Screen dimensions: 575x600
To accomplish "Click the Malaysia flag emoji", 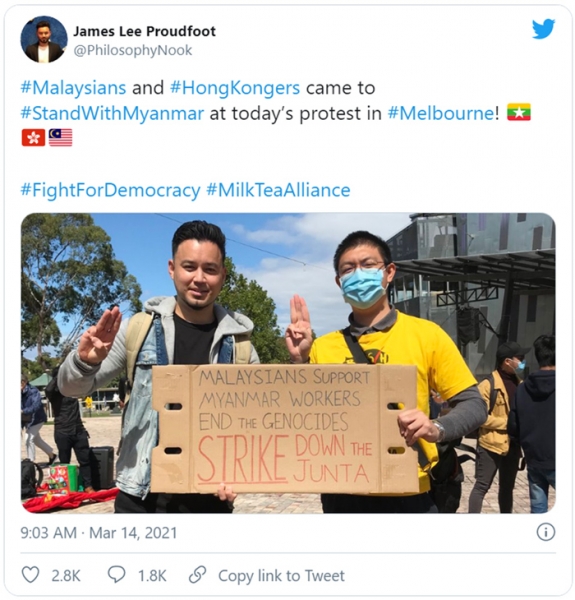I will click(x=60, y=138).
